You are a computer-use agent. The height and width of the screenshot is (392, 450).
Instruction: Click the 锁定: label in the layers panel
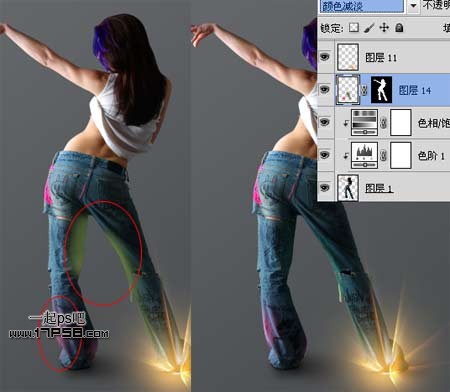[332, 28]
